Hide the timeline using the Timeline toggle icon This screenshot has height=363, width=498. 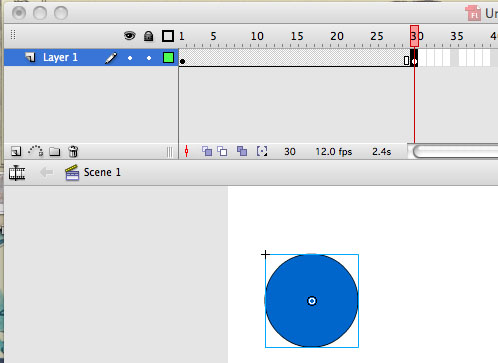pyautogui.click(x=17, y=173)
